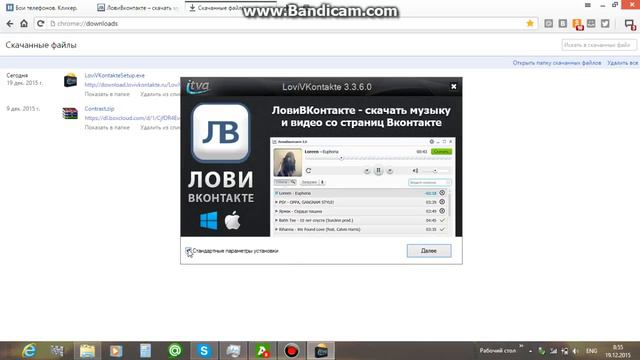Reload the downloads page
The image size is (640, 360).
coord(40,24)
